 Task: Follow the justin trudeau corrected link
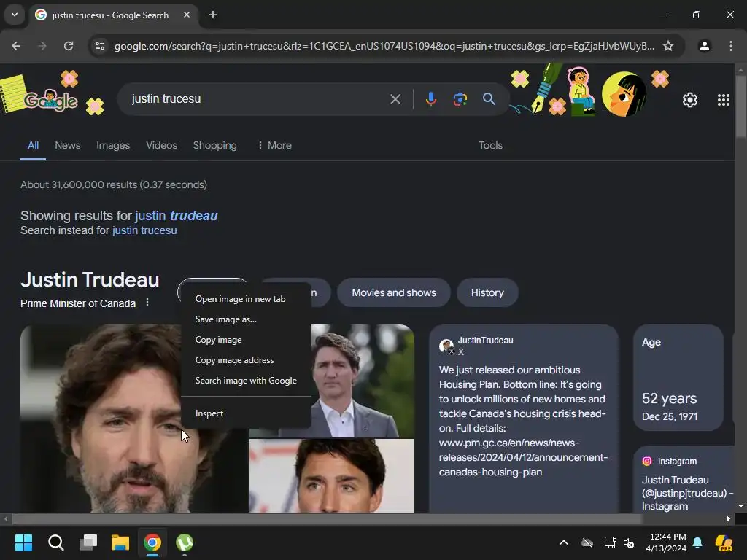[177, 216]
